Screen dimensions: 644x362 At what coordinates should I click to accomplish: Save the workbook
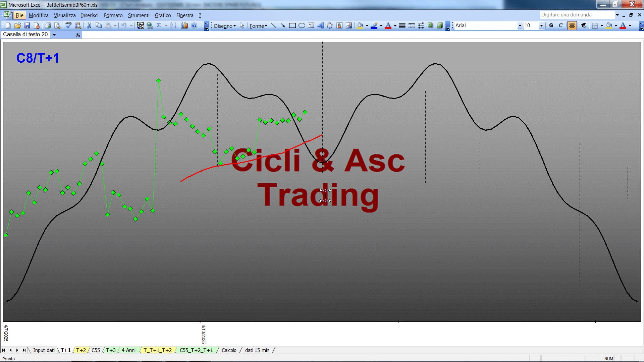click(x=27, y=25)
